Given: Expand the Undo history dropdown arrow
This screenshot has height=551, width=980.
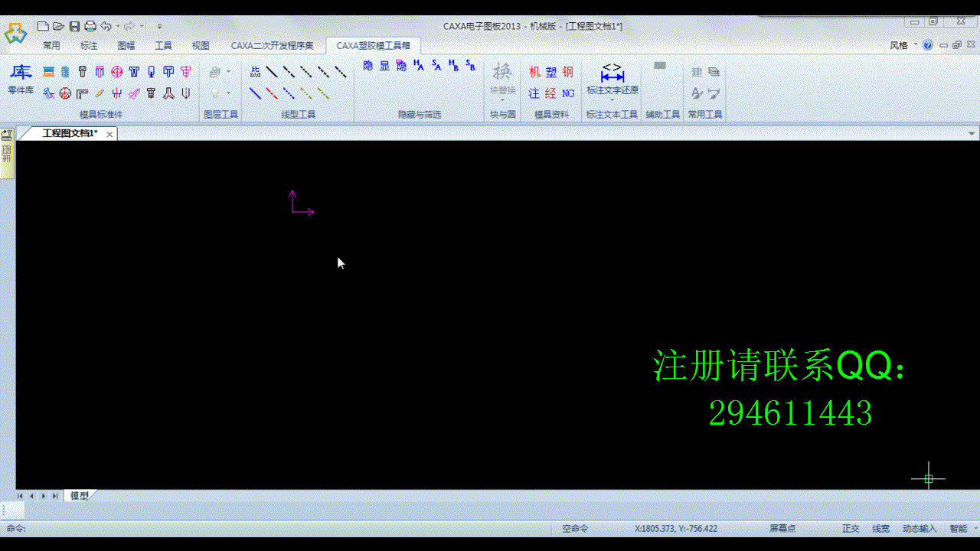Looking at the screenshot, I should tap(117, 27).
